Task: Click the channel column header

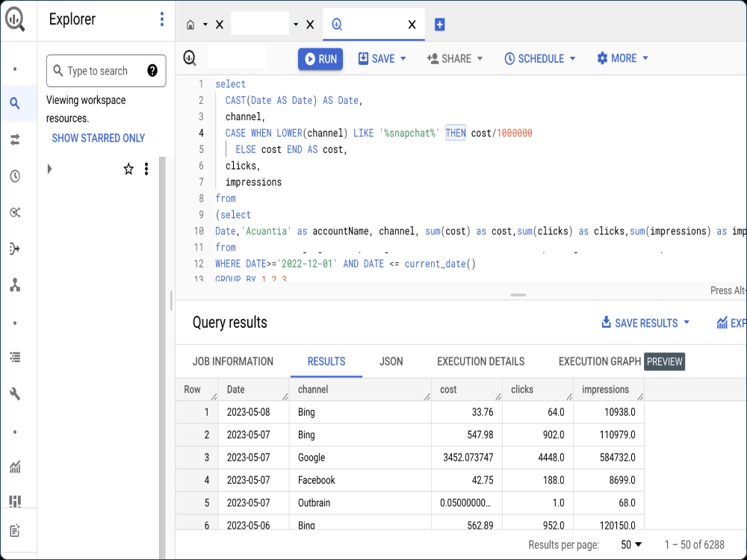Action: pyautogui.click(x=360, y=390)
